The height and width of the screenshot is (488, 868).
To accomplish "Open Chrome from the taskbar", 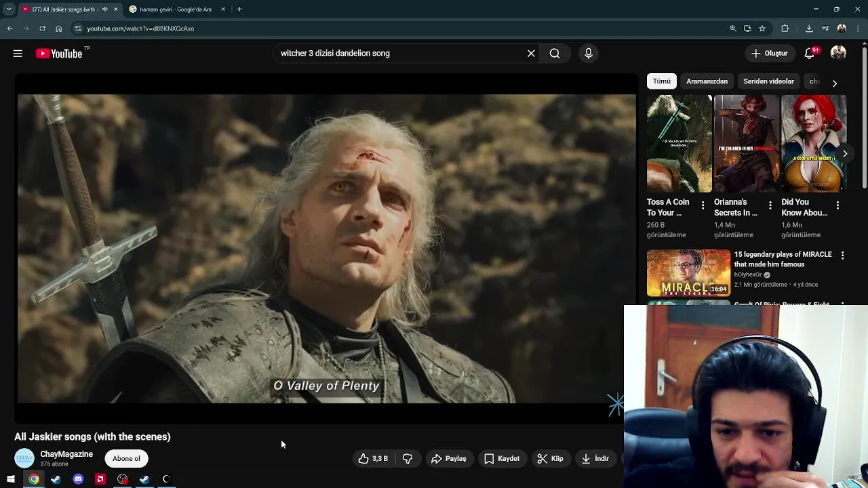I will tap(33, 479).
